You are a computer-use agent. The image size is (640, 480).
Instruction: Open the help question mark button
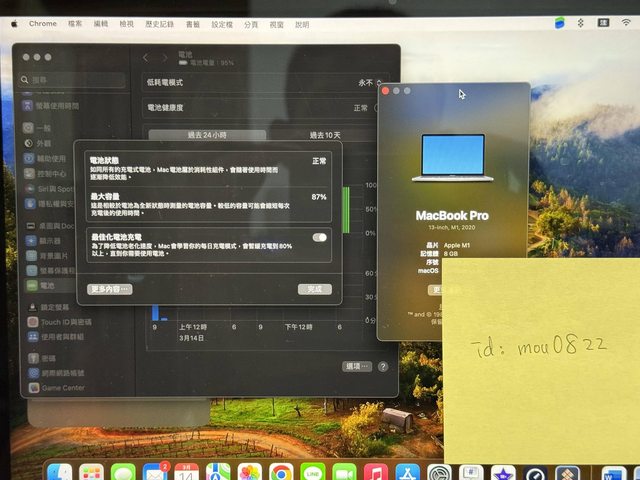(383, 367)
